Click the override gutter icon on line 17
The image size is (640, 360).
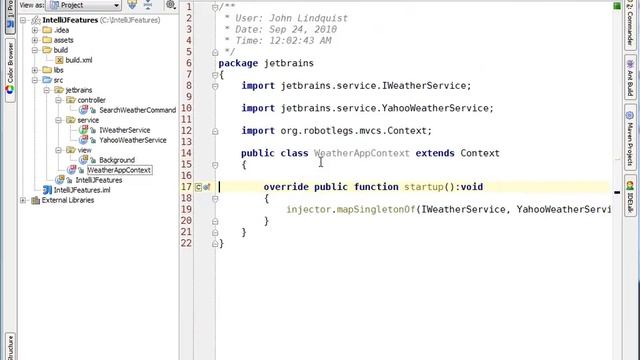198,187
